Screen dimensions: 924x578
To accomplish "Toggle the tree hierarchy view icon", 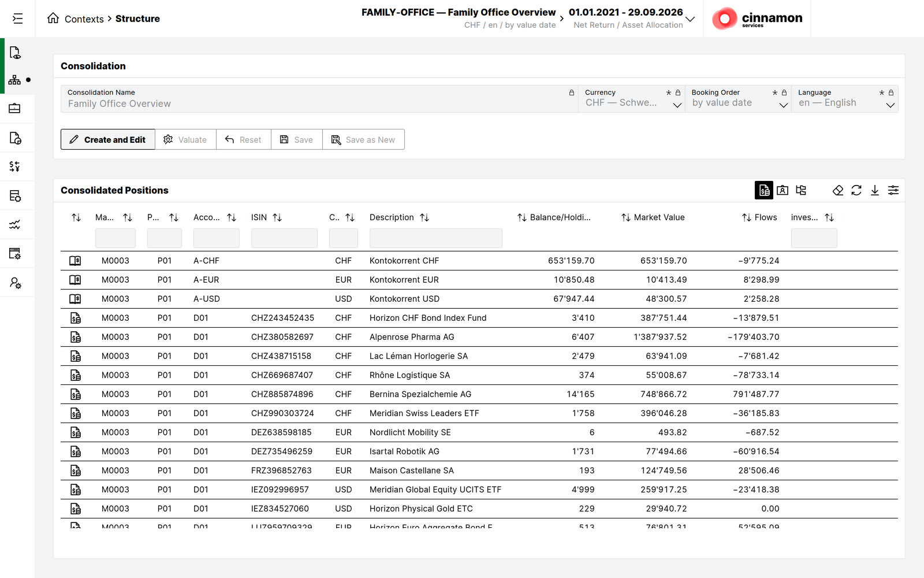I will pyautogui.click(x=801, y=190).
